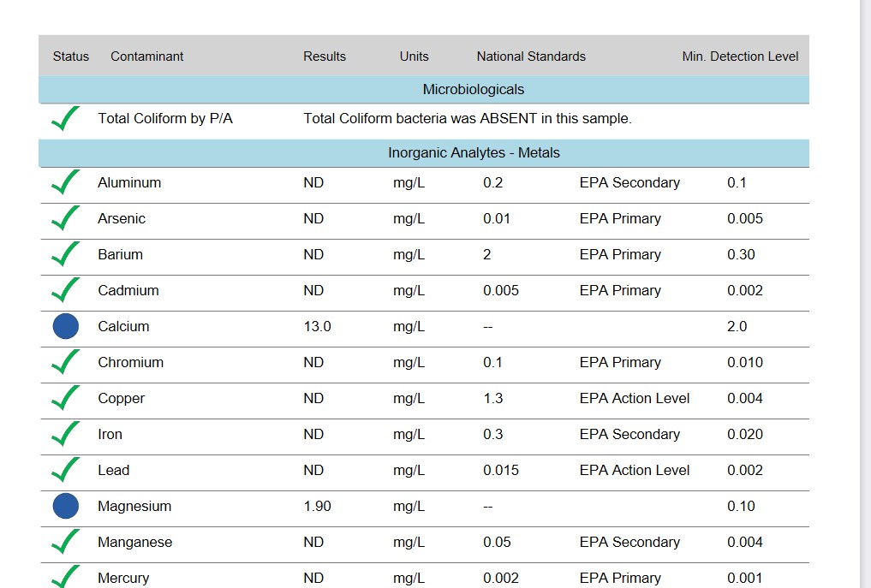Select the Total Coliform by P/A name
Viewport: 871px width, 588px height.
coord(165,118)
